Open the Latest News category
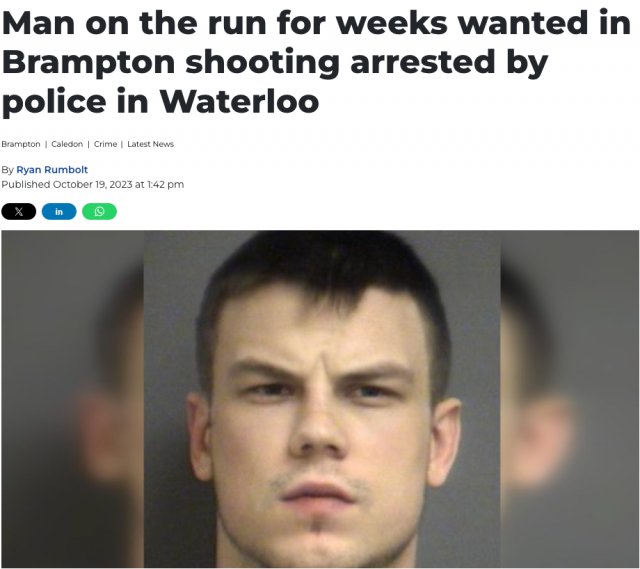 [x=151, y=144]
